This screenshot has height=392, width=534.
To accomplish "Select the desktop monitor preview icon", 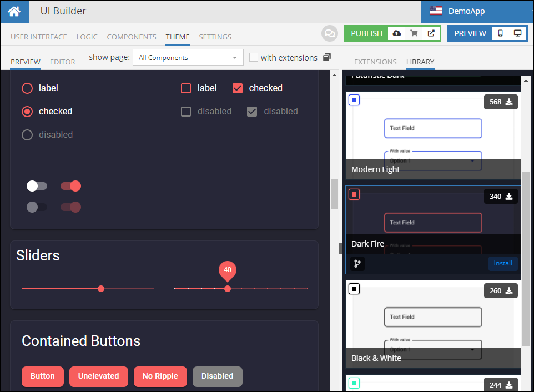I will (x=518, y=33).
